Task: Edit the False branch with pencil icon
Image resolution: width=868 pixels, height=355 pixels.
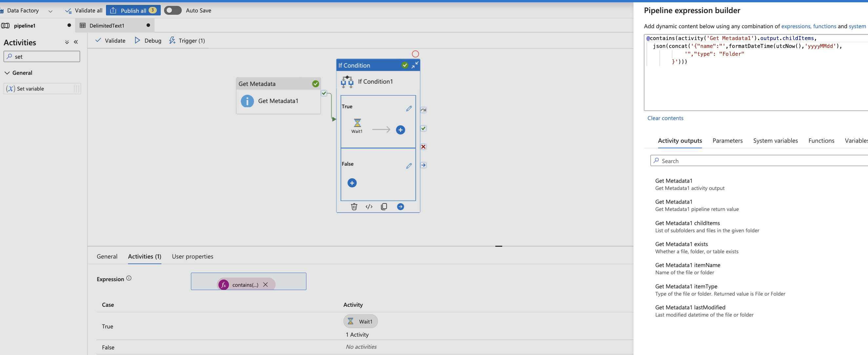Action: click(409, 166)
